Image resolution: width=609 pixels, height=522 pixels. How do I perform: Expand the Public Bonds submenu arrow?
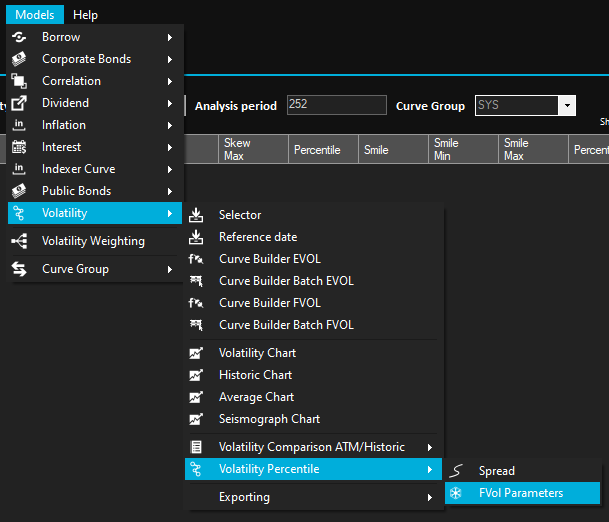pyautogui.click(x=170, y=191)
